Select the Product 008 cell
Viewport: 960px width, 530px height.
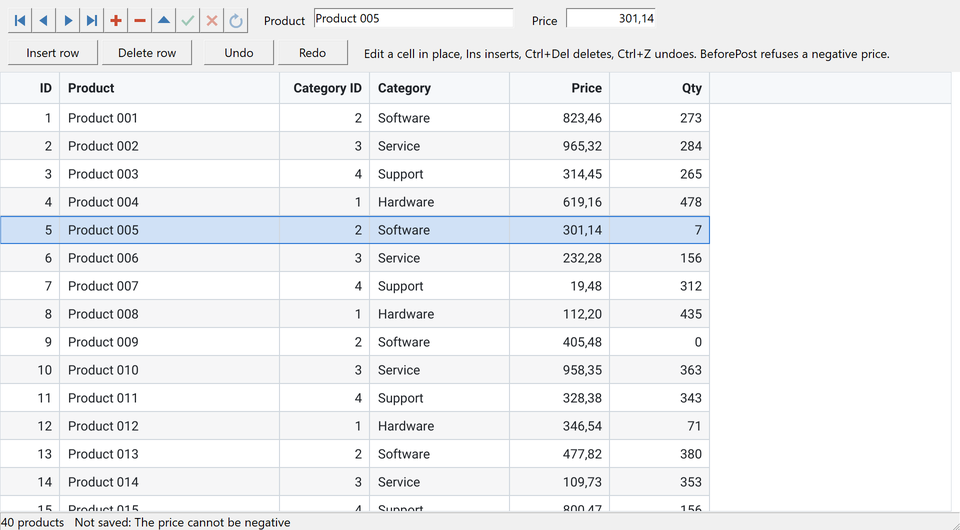point(170,314)
